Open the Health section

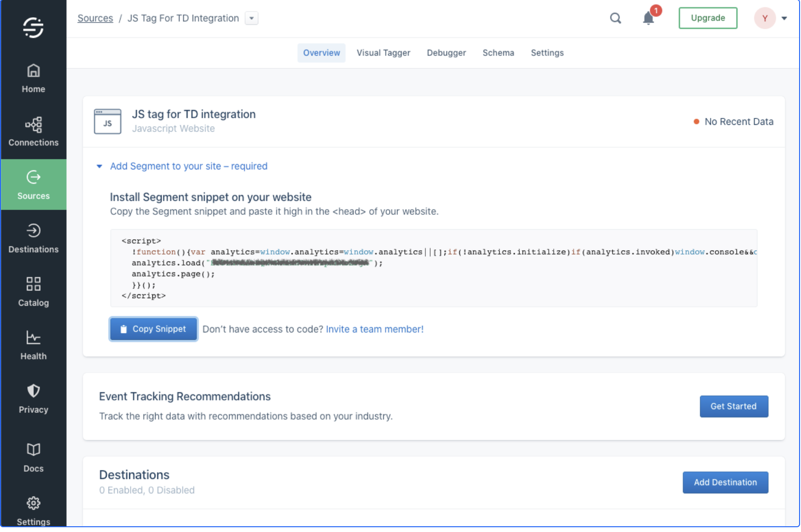(33, 345)
